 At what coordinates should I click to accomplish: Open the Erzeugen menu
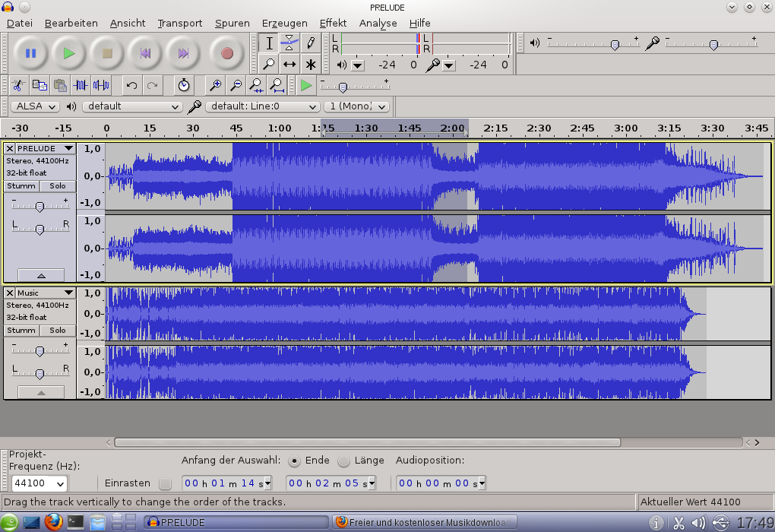click(x=285, y=24)
